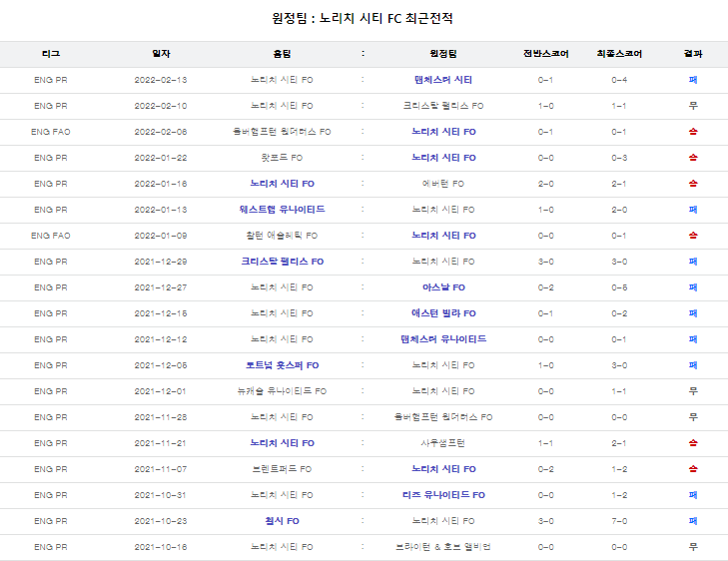This screenshot has width=728, height=561.
Task: Select the date 2021-11-28
Action: [161, 417]
